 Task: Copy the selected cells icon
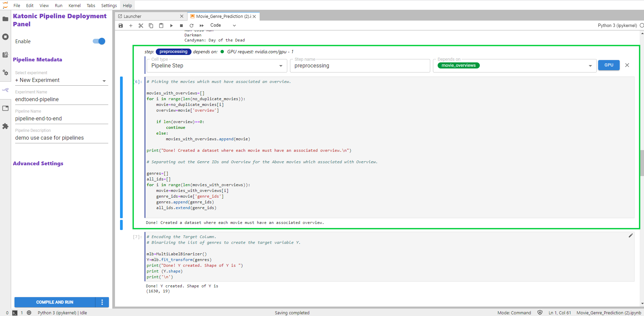coord(151,26)
